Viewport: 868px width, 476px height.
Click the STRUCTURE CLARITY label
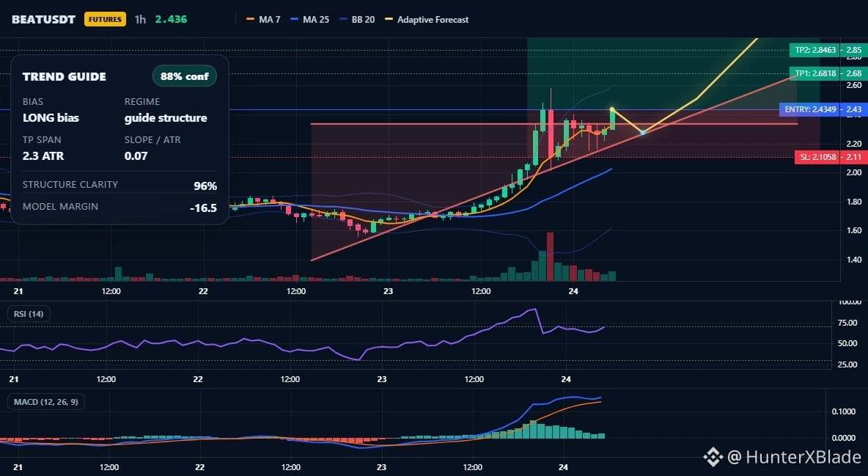coord(70,185)
